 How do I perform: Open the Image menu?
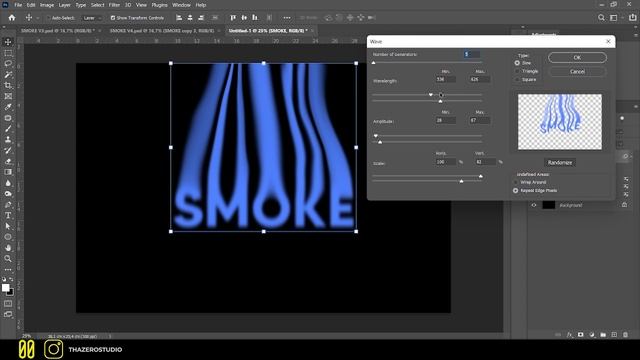(x=47, y=5)
